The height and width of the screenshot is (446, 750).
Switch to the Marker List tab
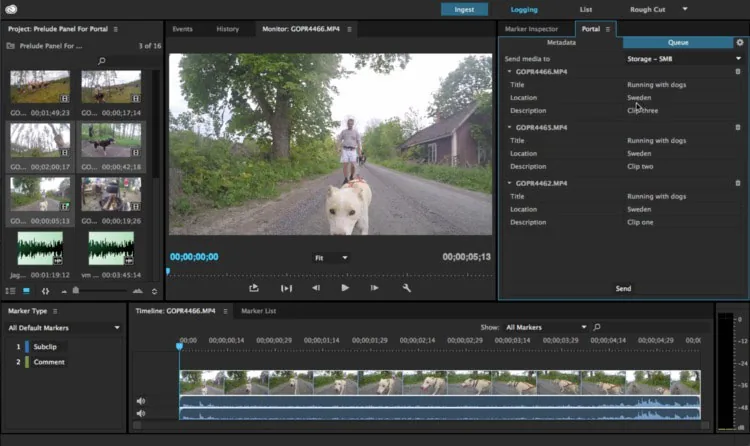[x=258, y=311]
